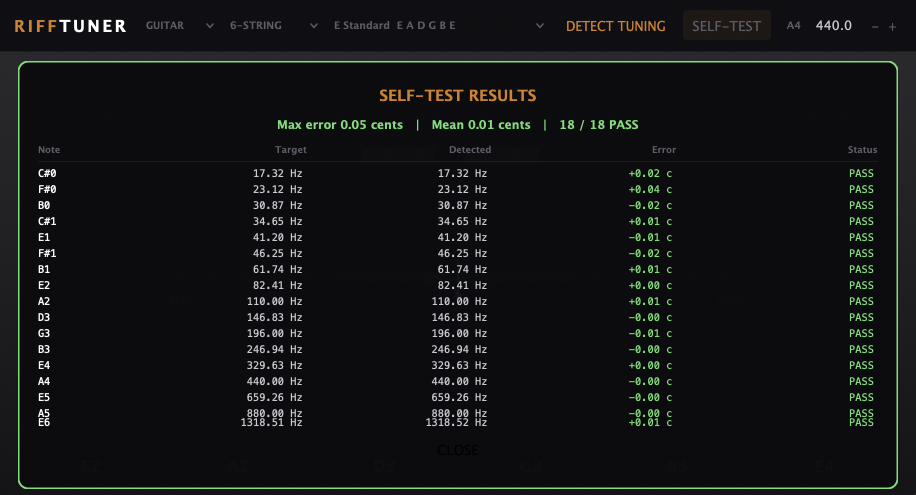Click the PASS status in D3 row

(x=861, y=317)
